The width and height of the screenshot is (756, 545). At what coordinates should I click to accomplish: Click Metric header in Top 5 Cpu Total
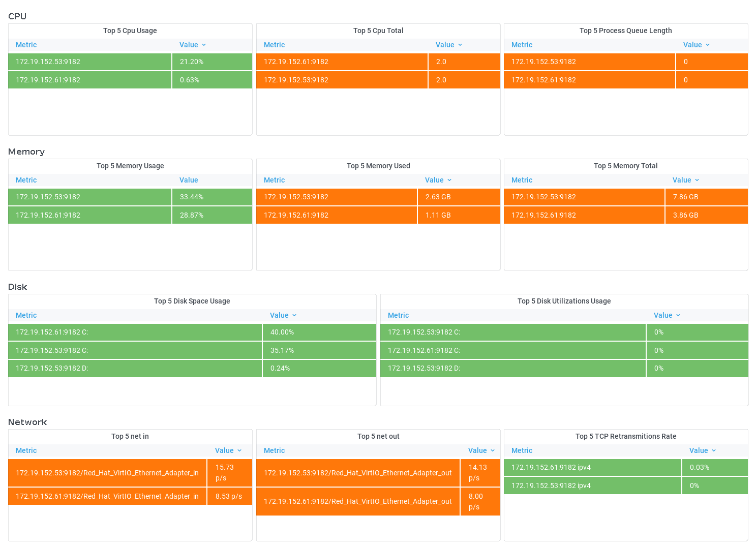coord(275,45)
